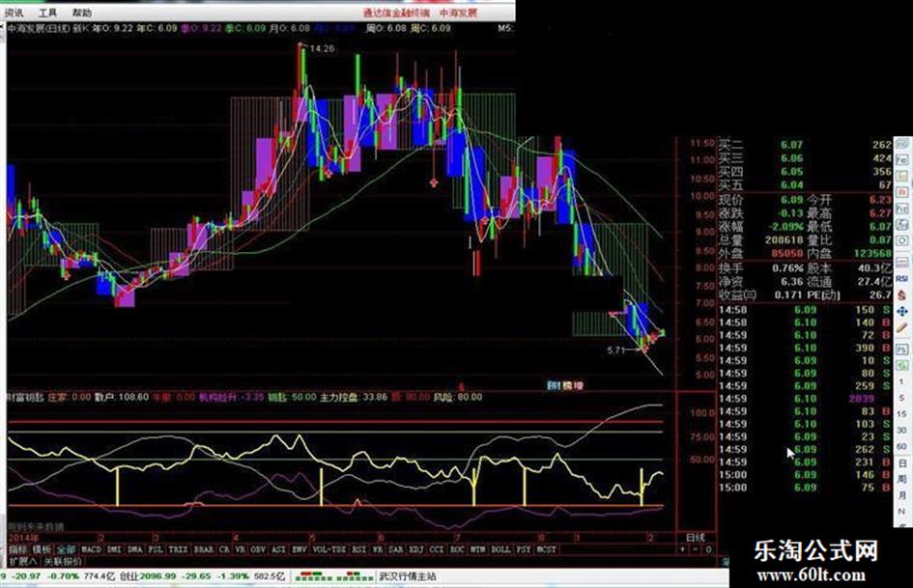This screenshot has width=913, height=588.
Task: Switch to RSI indicator tab at bottom
Action: point(359,549)
